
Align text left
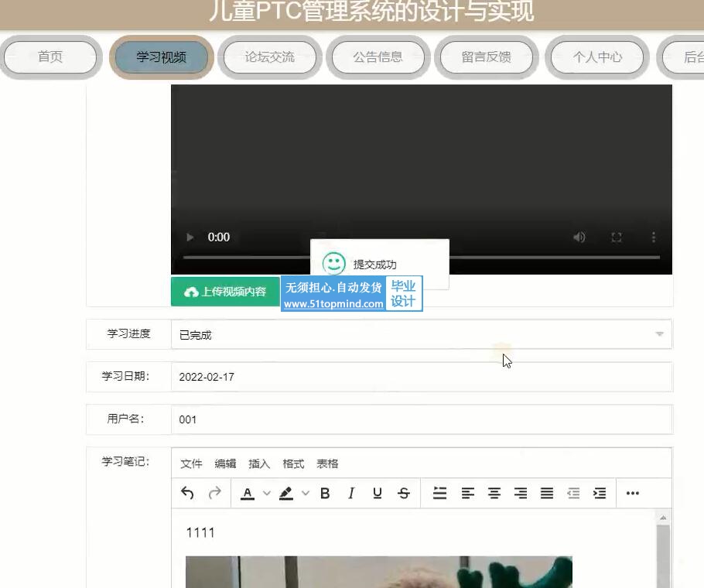coord(468,494)
